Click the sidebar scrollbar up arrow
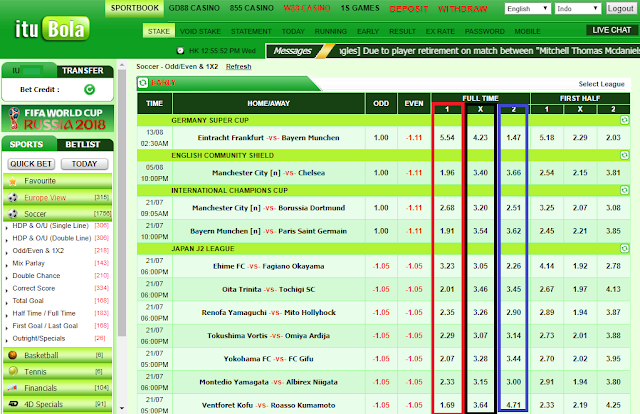640x414 pixels. click(122, 65)
